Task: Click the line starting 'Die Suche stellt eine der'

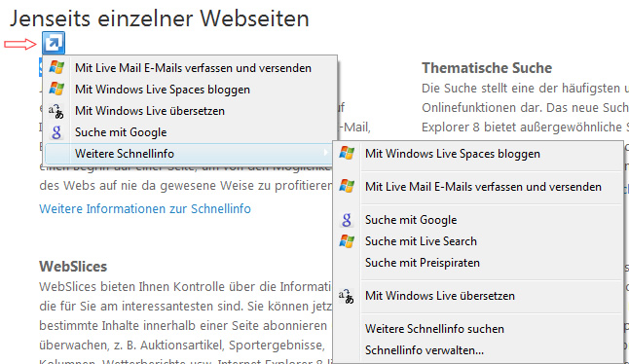Action: [525, 89]
